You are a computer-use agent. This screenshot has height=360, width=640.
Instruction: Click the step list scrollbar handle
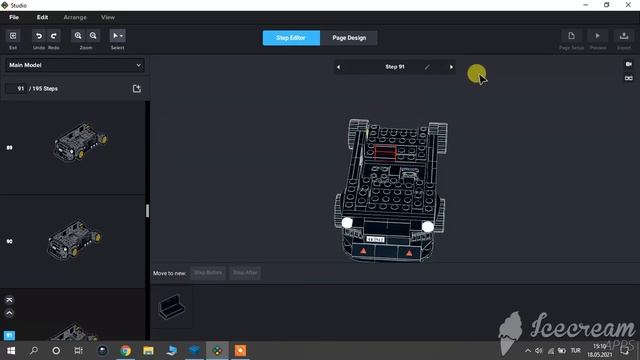tap(147, 211)
